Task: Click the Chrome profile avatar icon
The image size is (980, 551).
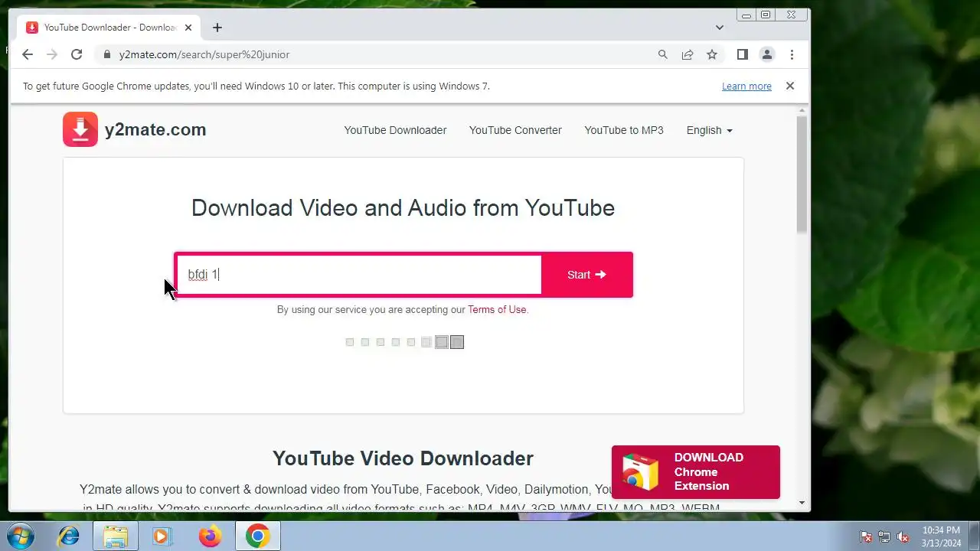Action: [x=766, y=54]
